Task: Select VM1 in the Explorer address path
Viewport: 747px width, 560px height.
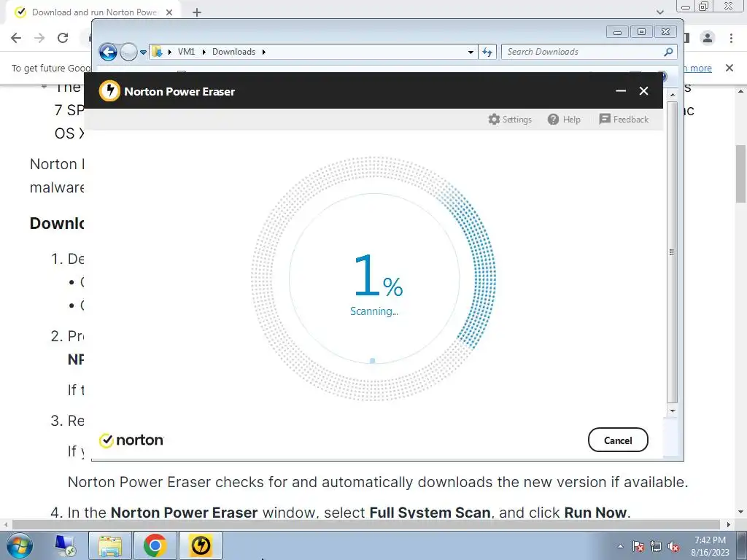Action: coord(186,52)
